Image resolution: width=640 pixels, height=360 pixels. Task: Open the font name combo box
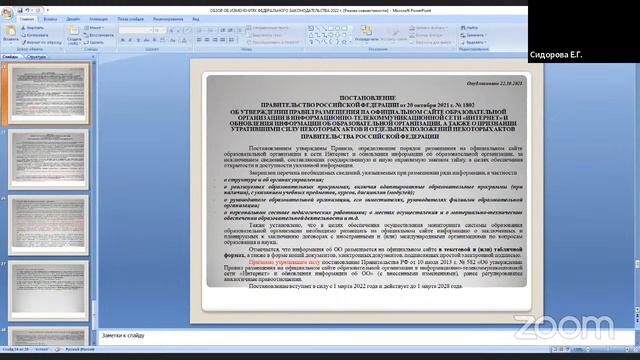[136, 31]
